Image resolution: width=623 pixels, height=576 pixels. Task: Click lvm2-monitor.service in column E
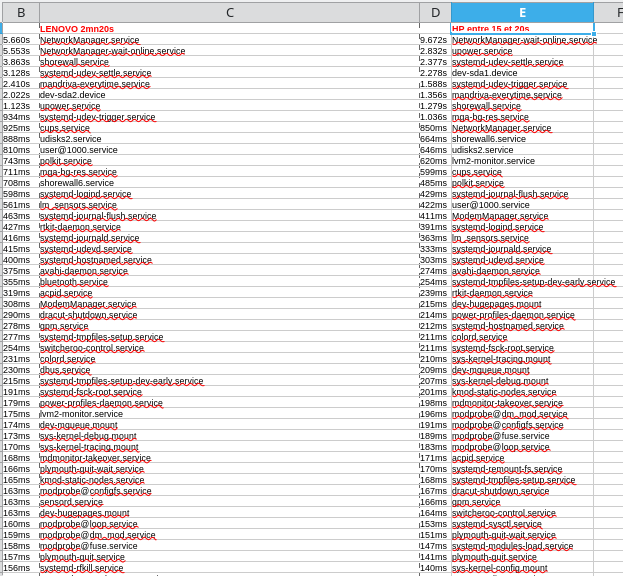(x=522, y=161)
